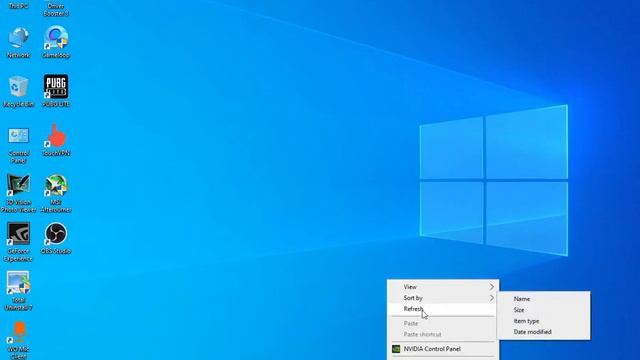Select the WO Mic Client shortcut
This screenshot has height=360, width=640.
[x=18, y=340]
